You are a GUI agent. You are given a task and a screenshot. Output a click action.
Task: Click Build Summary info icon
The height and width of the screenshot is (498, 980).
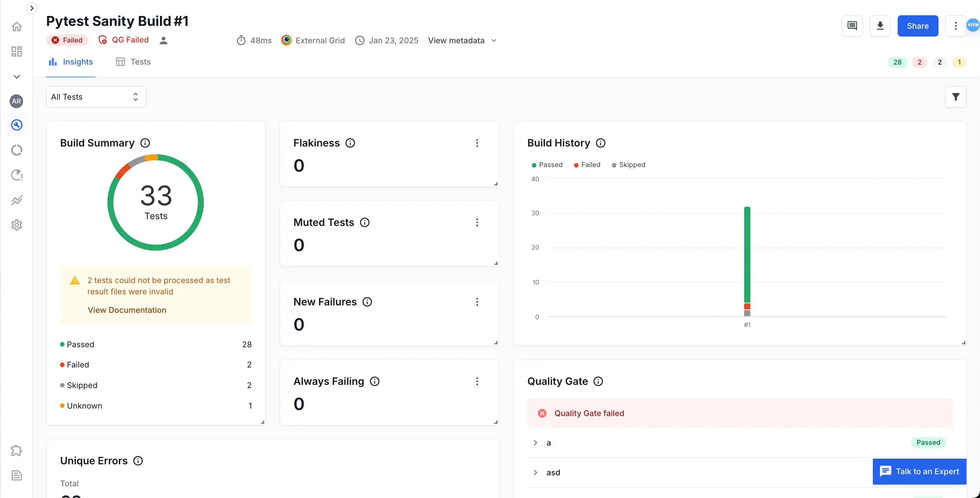coord(145,143)
